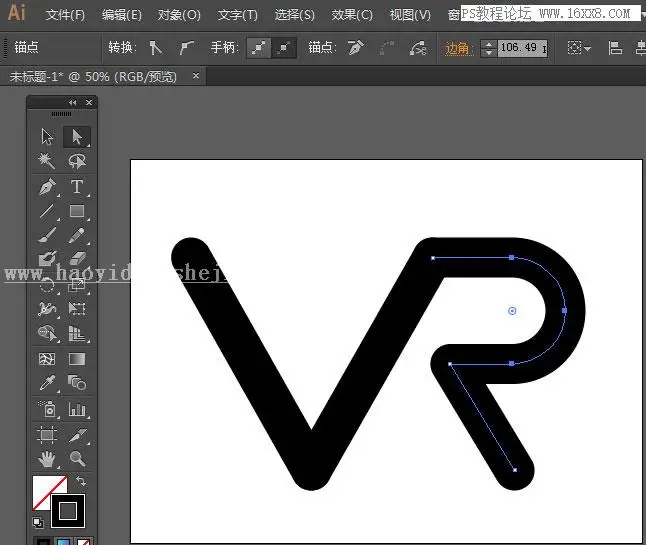Select the Pencil tool
This screenshot has height=545, width=646.
77,235
